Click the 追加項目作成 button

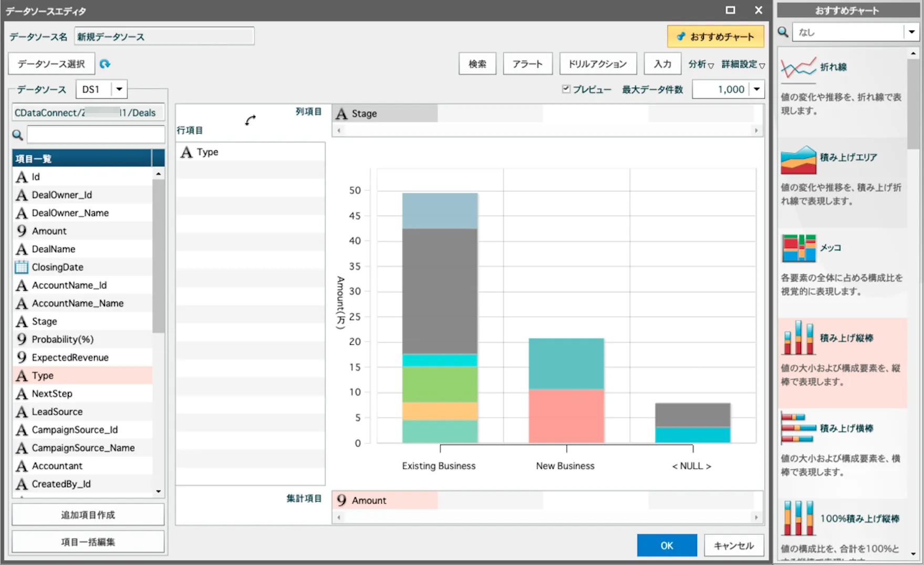[x=88, y=514]
